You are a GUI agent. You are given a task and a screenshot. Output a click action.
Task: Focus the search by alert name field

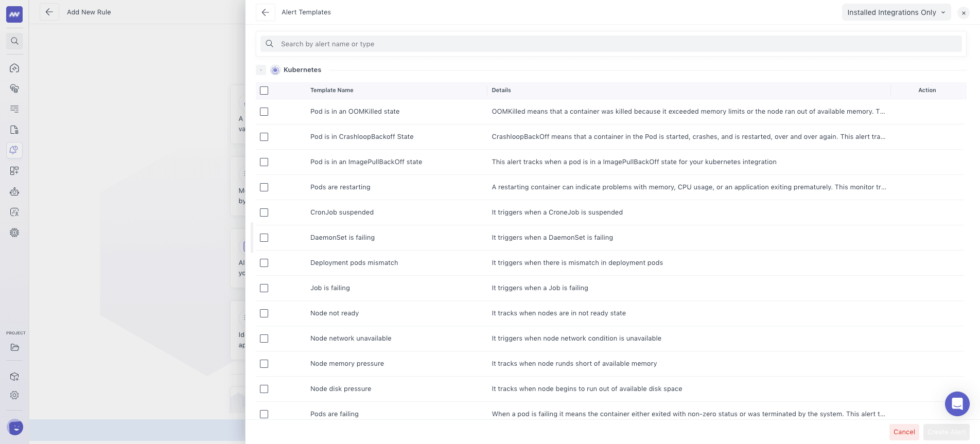click(611, 44)
